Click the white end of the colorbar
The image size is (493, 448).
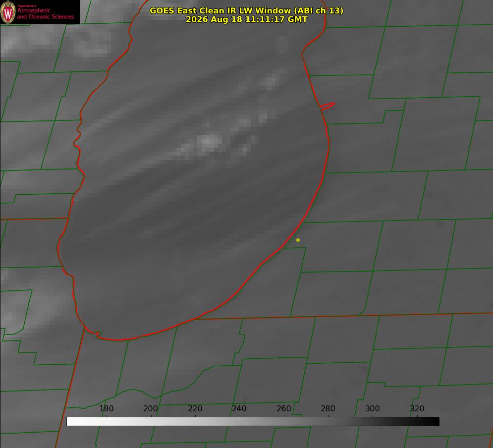[72, 422]
